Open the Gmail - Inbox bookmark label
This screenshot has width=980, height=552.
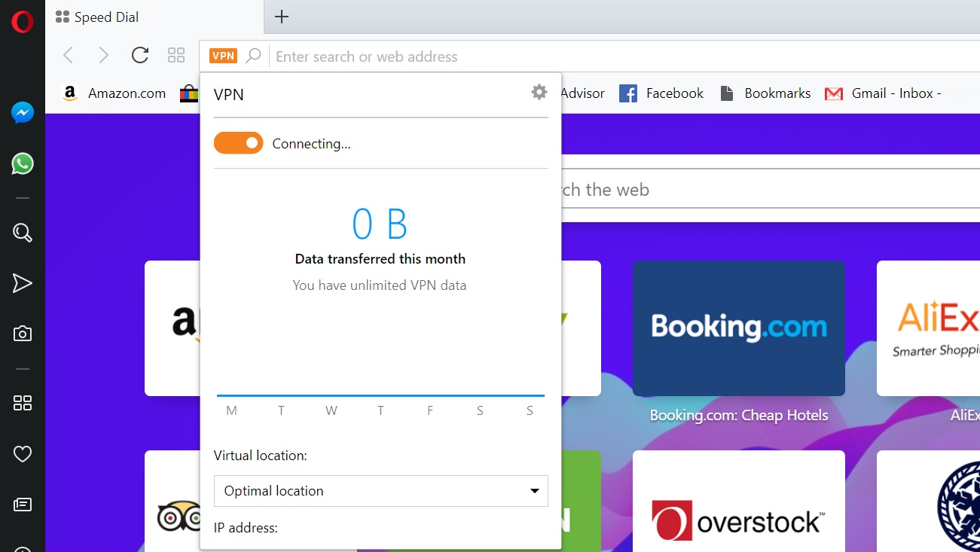896,93
